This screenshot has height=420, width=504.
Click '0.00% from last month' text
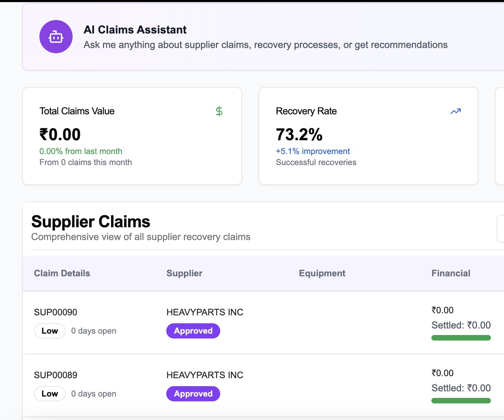pos(81,151)
